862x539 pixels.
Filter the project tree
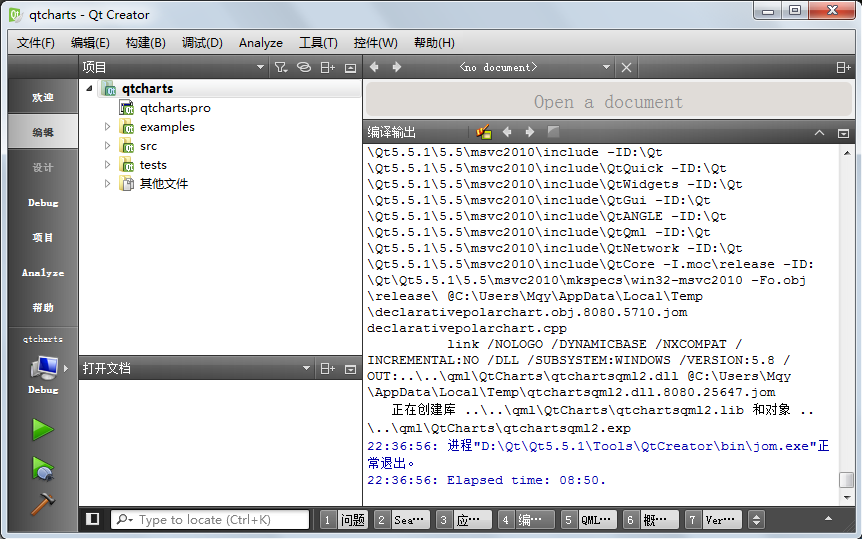(x=281, y=67)
